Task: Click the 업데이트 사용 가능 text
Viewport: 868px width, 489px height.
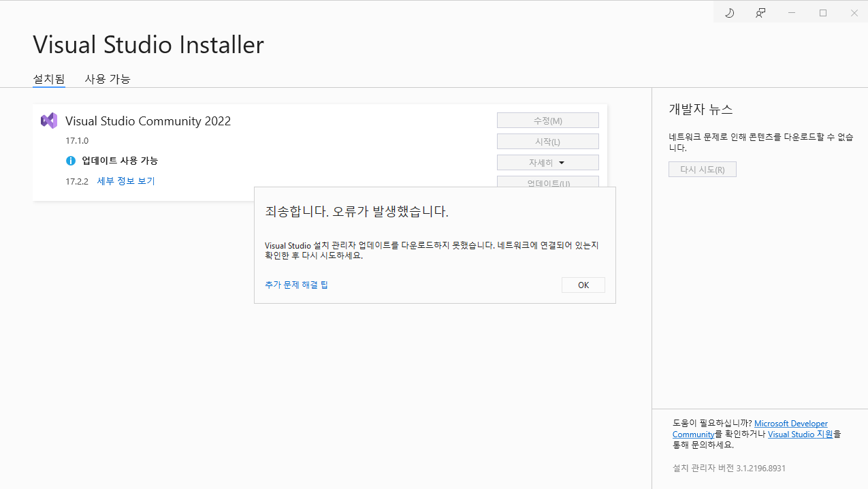Action: (x=120, y=161)
